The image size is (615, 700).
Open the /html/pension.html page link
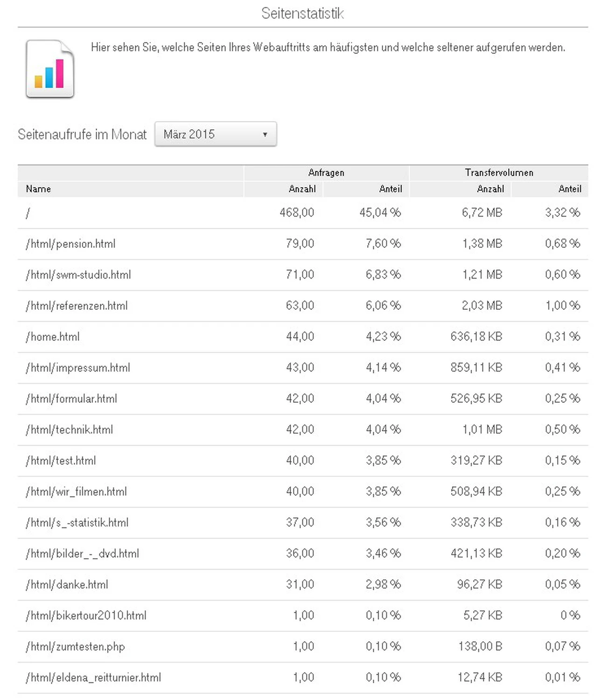[x=70, y=243]
